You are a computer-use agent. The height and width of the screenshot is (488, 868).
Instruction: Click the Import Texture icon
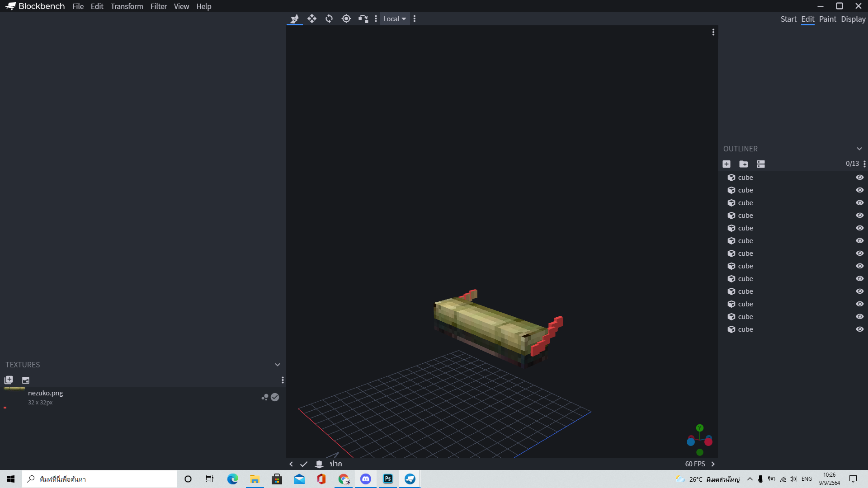click(x=9, y=380)
